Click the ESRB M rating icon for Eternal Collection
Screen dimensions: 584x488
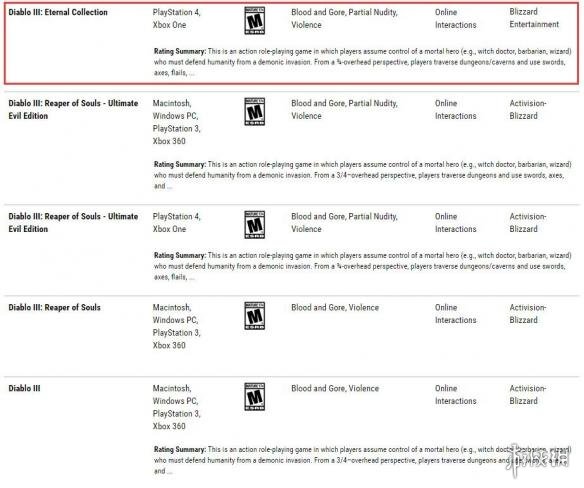(x=255, y=20)
